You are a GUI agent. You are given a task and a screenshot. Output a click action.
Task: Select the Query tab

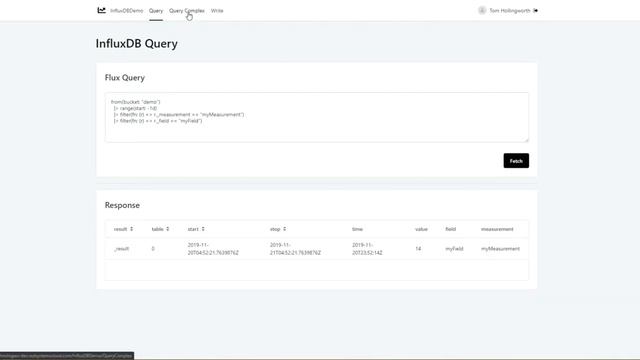[156, 11]
